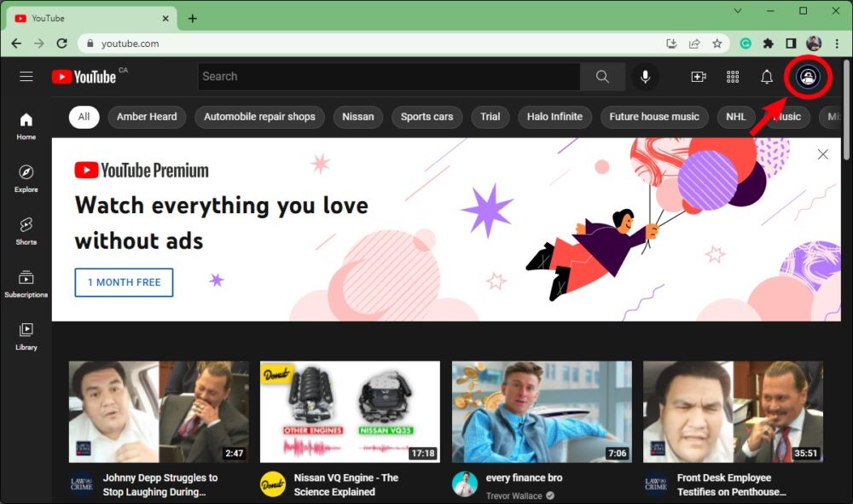The width and height of the screenshot is (853, 504).
Task: Open the Create video camera icon
Action: tap(699, 77)
